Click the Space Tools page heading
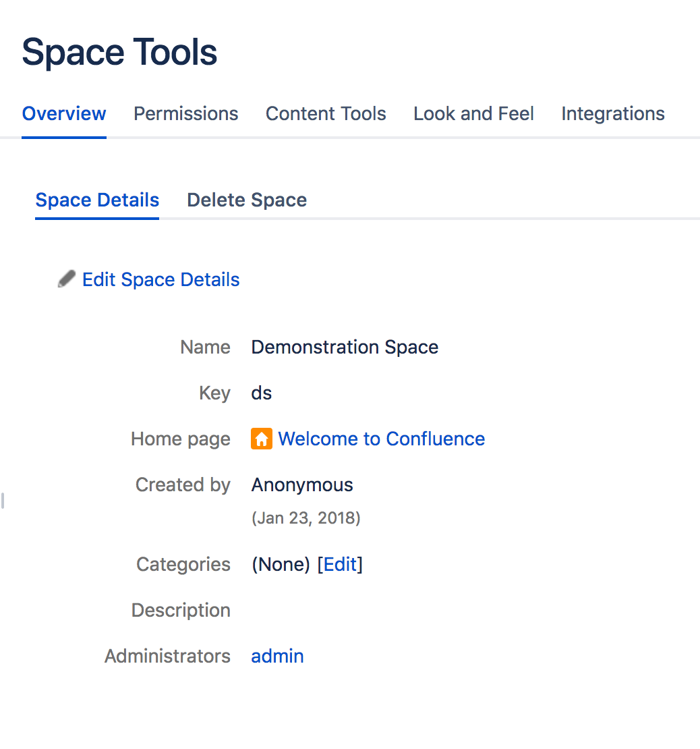The width and height of the screenshot is (700, 749). 119,51
